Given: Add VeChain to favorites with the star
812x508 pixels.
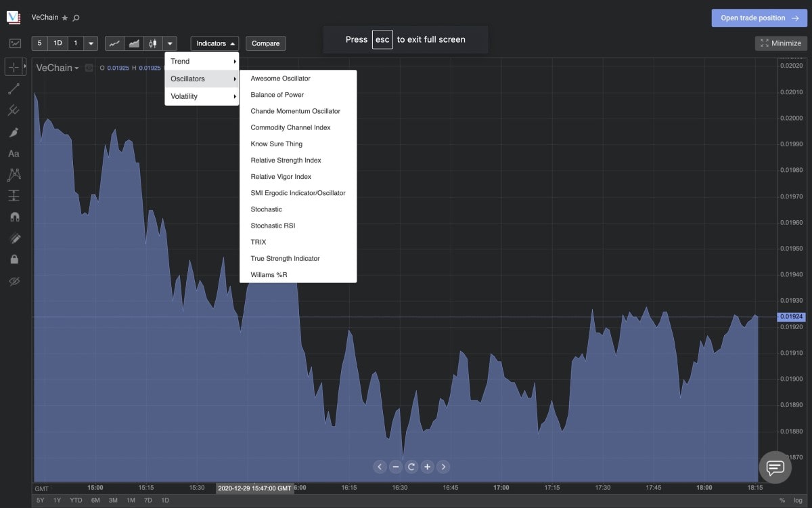Looking at the screenshot, I should [65, 18].
